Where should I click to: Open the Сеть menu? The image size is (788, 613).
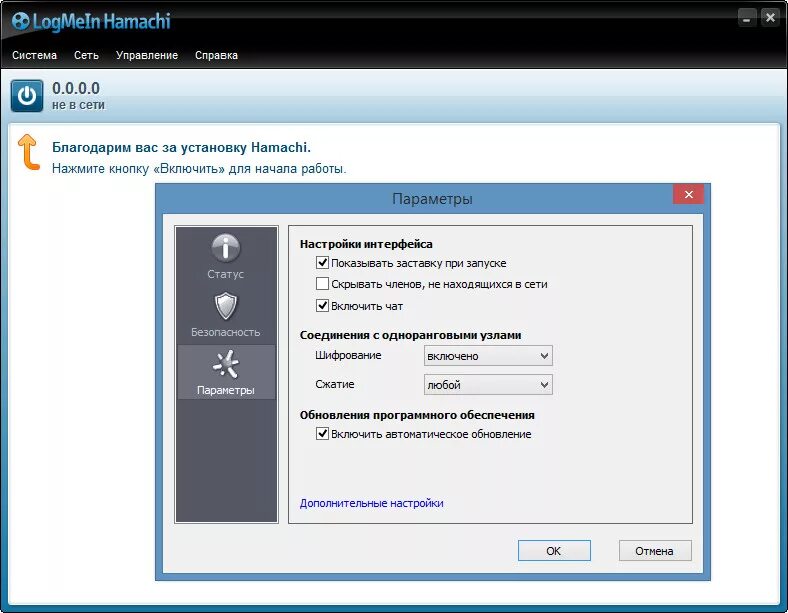tap(86, 55)
